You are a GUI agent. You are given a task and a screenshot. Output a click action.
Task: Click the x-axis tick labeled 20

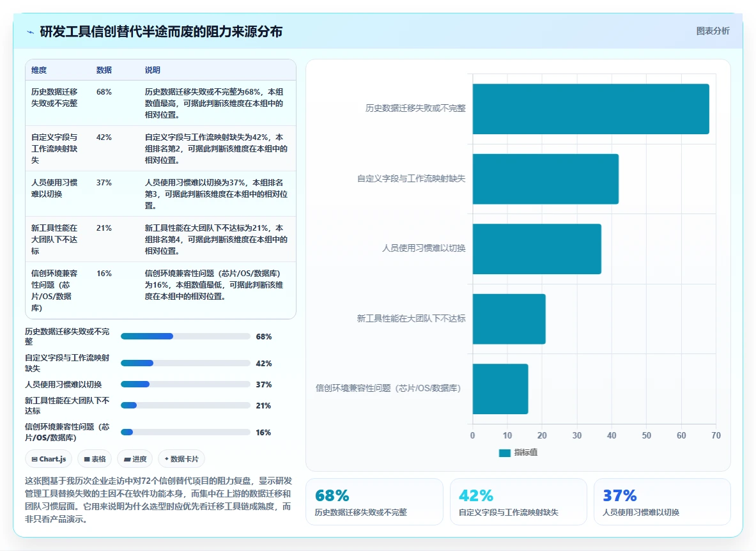[542, 435]
